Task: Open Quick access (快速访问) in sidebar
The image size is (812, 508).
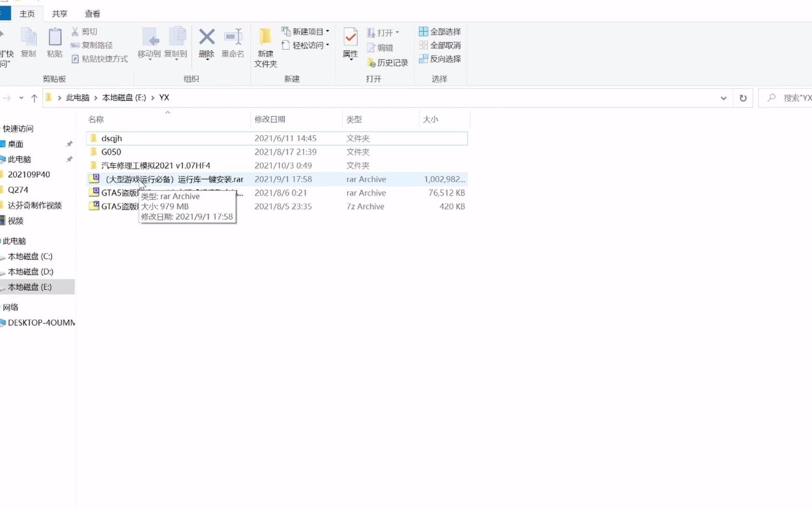Action: point(18,128)
